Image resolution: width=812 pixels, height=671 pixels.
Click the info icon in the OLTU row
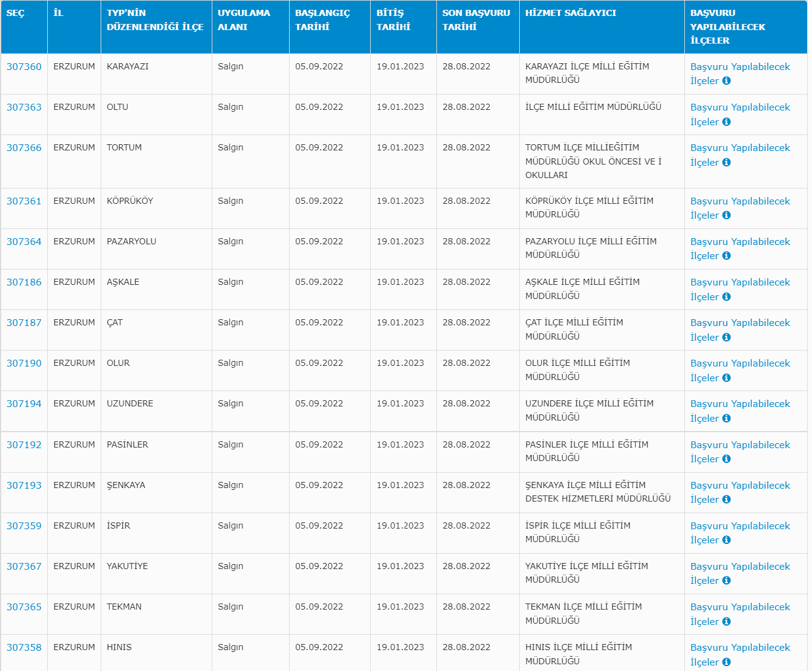pos(726,122)
